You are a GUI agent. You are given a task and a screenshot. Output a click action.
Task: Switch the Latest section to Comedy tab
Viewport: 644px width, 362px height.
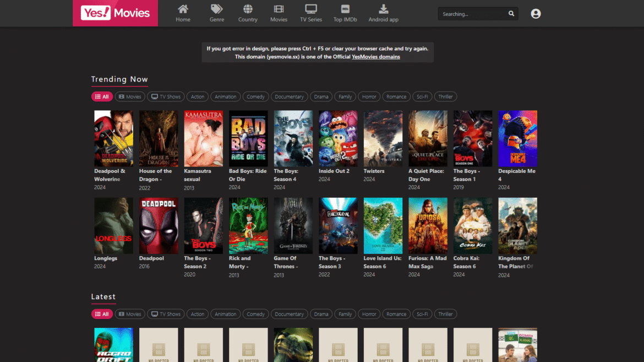point(255,314)
